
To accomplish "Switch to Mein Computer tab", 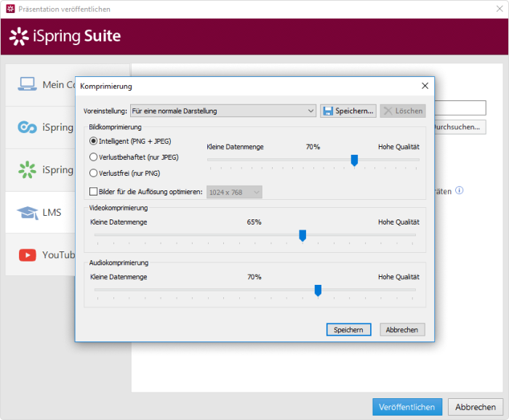I will [41, 84].
